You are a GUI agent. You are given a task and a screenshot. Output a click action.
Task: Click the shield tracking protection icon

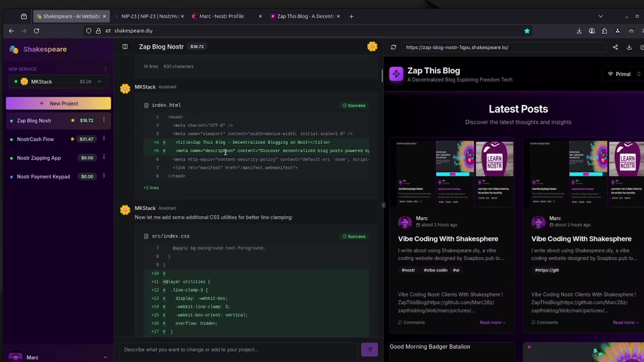[89, 31]
